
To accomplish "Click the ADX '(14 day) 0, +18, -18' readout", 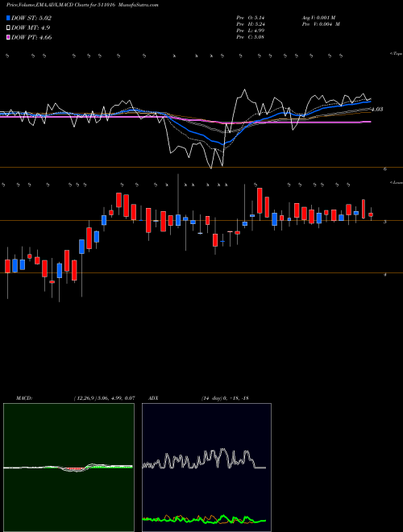I will pyautogui.click(x=225, y=397).
